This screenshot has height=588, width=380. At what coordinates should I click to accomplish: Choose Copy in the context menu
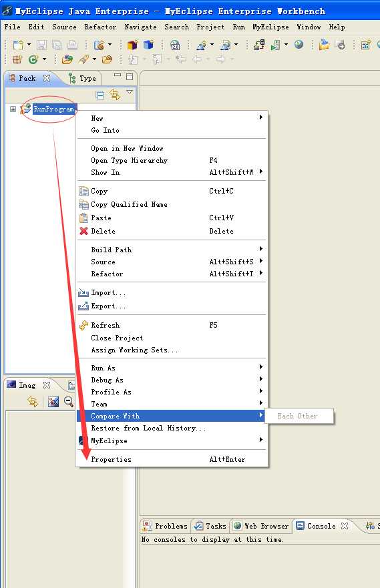(172, 191)
